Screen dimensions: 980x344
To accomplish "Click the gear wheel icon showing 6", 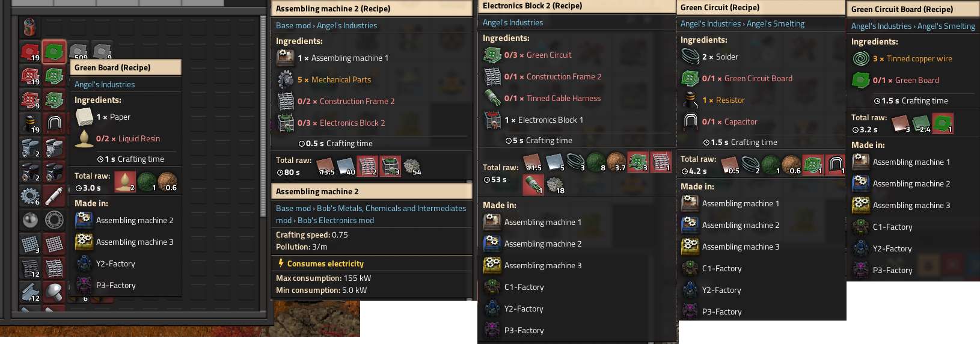I will coord(30,196).
